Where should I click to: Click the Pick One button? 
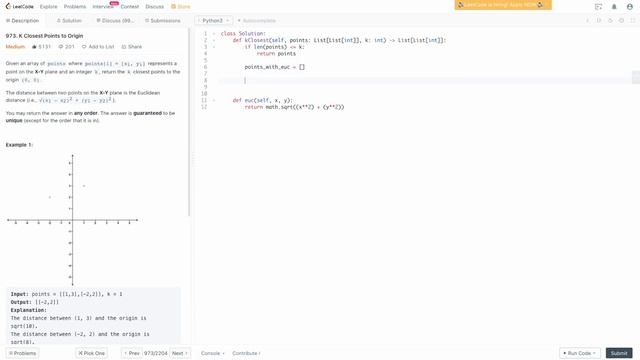tap(91, 353)
